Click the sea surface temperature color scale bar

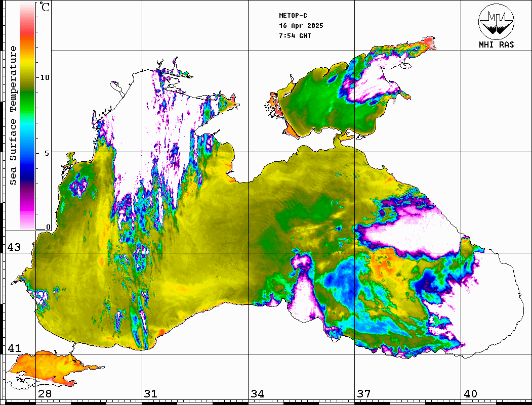tap(27, 116)
